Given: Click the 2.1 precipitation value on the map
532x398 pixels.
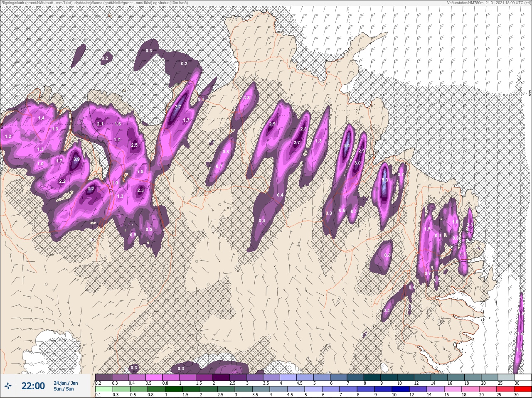Looking at the screenshot, I should pyautogui.click(x=100, y=124).
